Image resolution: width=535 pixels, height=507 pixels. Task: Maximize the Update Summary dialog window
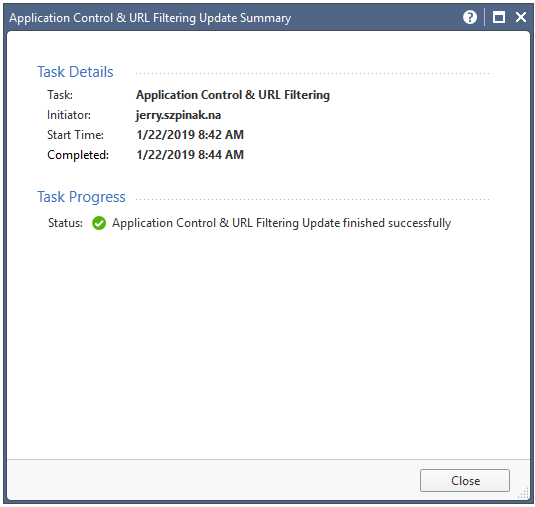[498, 17]
